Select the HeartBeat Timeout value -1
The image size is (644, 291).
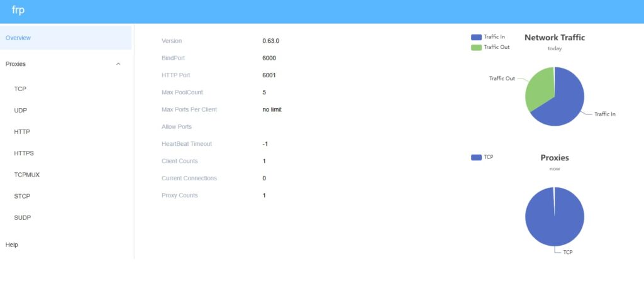coord(265,144)
